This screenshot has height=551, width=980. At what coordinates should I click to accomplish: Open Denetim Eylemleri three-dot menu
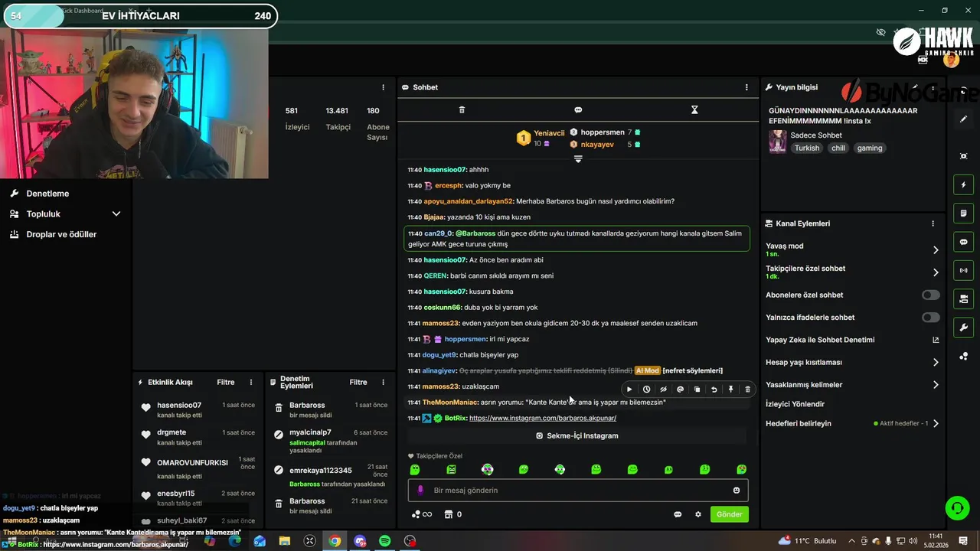[x=384, y=383]
